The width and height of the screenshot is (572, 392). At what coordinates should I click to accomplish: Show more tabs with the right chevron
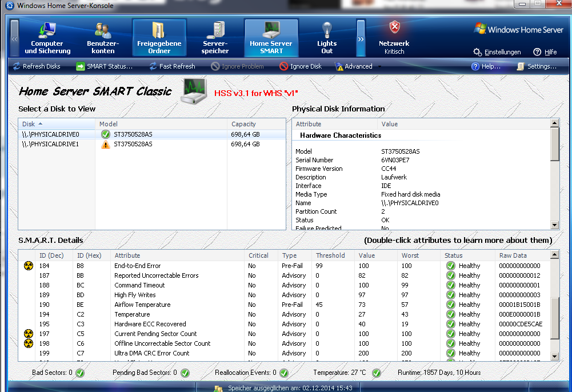click(361, 38)
